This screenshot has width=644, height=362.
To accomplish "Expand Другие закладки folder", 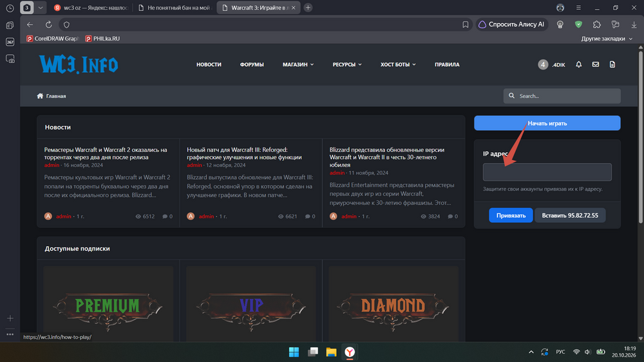I will point(607,39).
